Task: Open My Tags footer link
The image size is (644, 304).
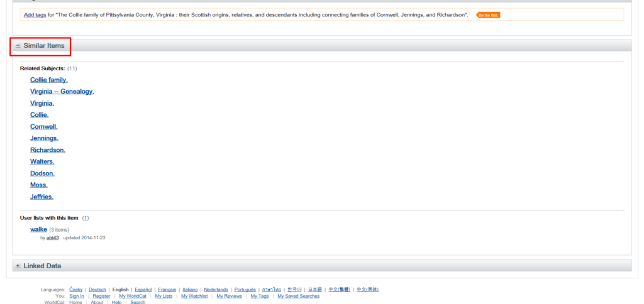Action: pos(260,296)
